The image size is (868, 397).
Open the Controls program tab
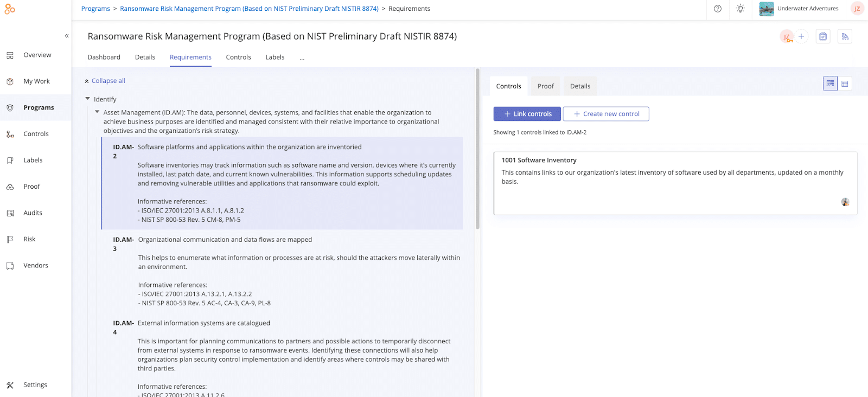click(x=239, y=57)
